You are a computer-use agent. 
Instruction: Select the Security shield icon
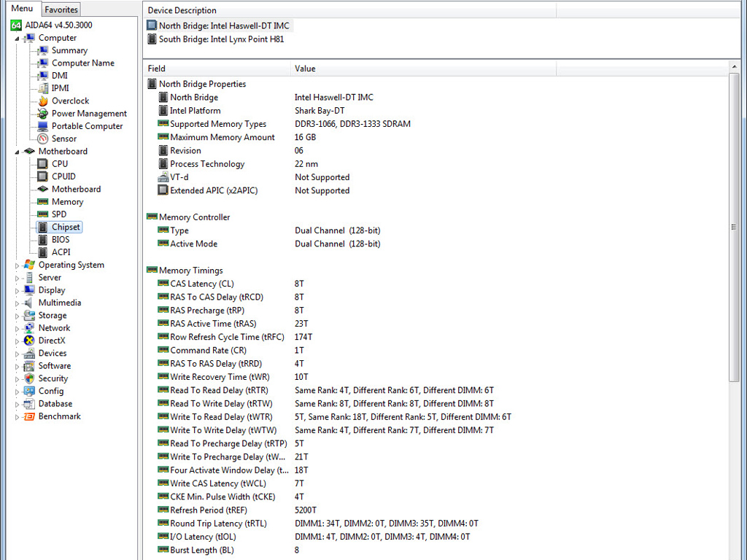(x=29, y=378)
